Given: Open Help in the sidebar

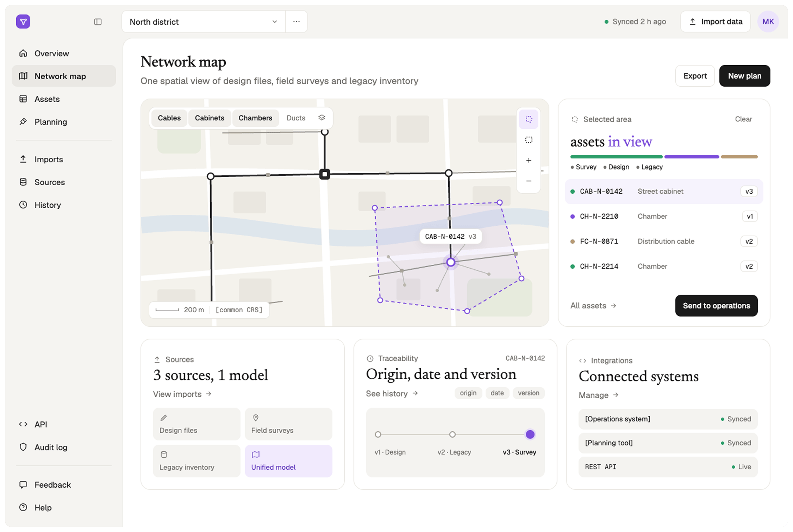Looking at the screenshot, I should coord(64,508).
